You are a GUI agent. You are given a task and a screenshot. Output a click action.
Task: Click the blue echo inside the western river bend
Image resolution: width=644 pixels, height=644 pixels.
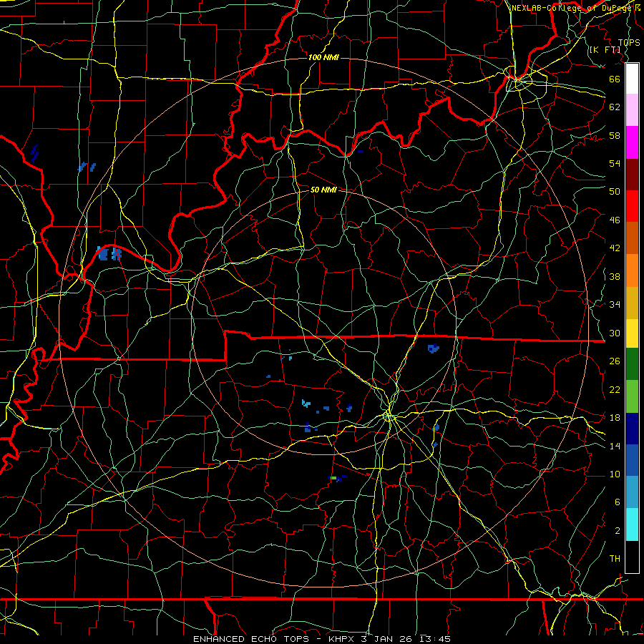[109, 253]
